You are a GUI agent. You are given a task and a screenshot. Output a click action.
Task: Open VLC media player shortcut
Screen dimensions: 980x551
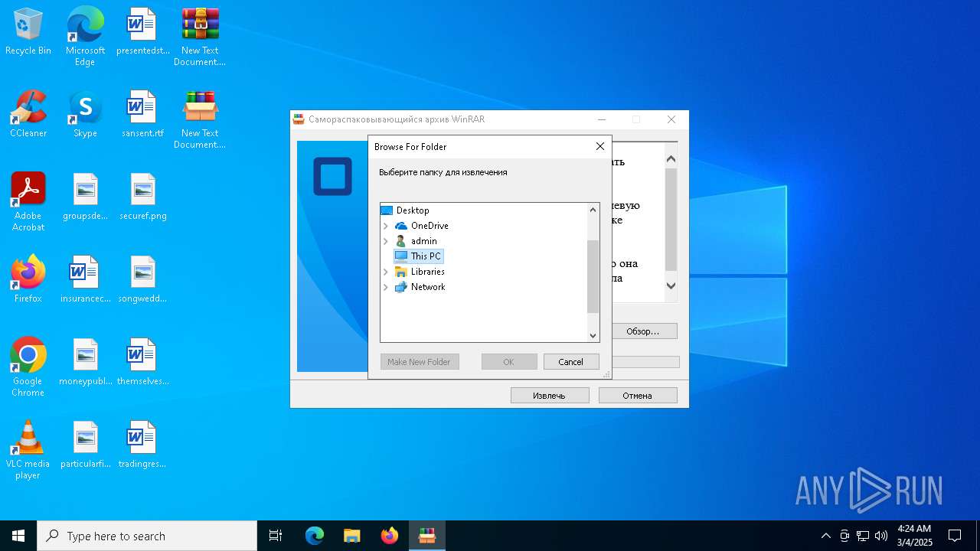tap(28, 450)
